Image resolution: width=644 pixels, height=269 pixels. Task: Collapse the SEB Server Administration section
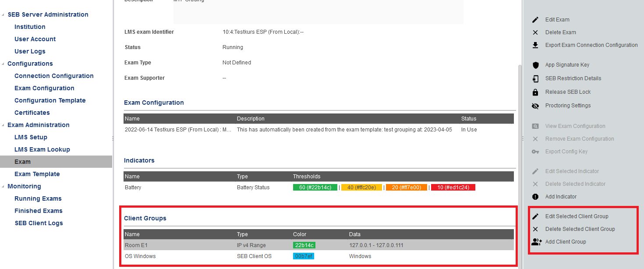point(3,15)
